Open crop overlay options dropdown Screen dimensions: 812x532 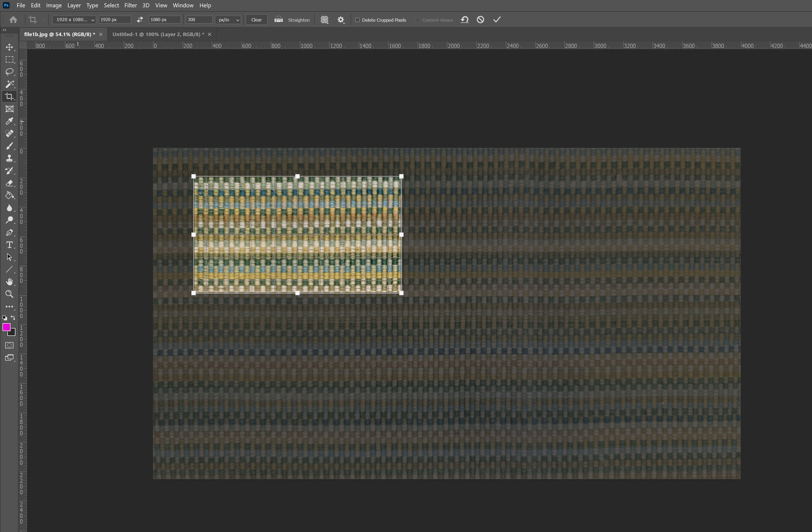tap(324, 20)
